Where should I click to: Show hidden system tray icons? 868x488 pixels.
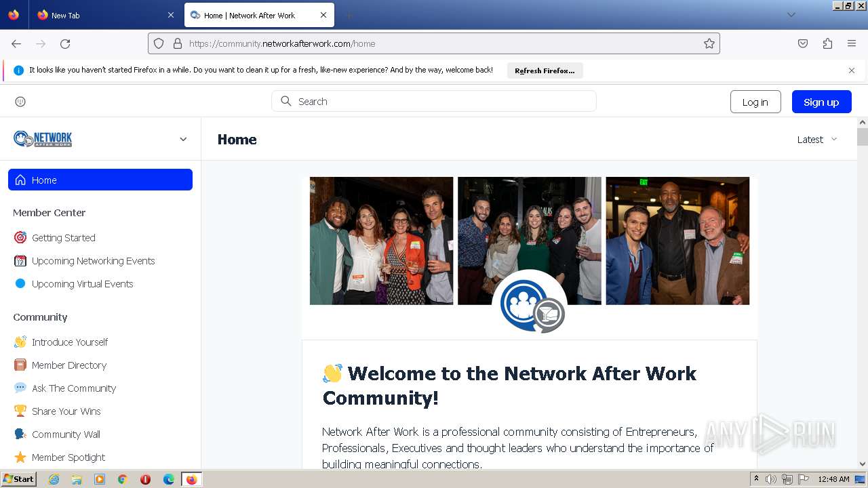(x=756, y=479)
